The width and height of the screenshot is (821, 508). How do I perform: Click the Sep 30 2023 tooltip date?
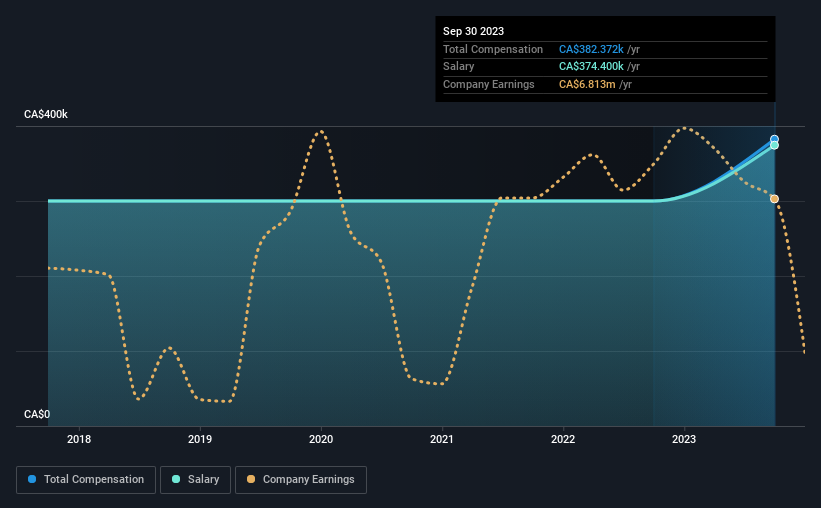[x=473, y=31]
